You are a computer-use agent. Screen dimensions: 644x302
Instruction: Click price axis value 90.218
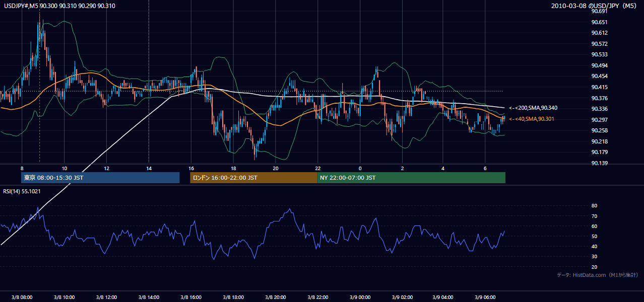[x=599, y=141]
